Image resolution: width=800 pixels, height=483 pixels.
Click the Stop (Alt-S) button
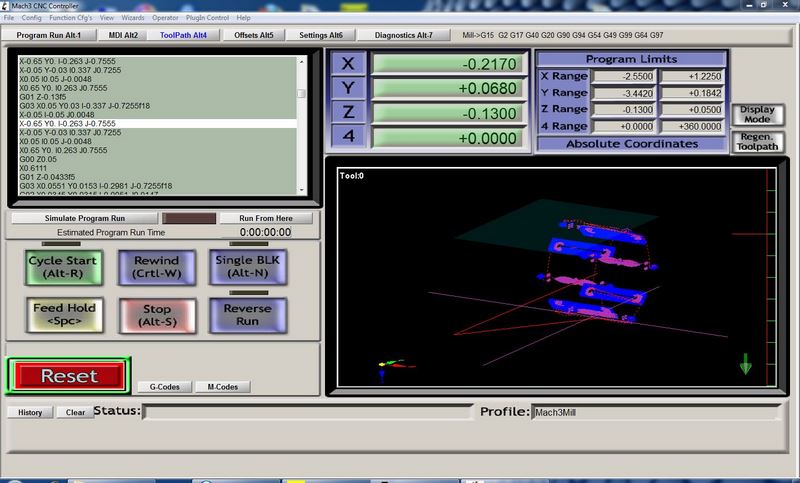click(157, 316)
